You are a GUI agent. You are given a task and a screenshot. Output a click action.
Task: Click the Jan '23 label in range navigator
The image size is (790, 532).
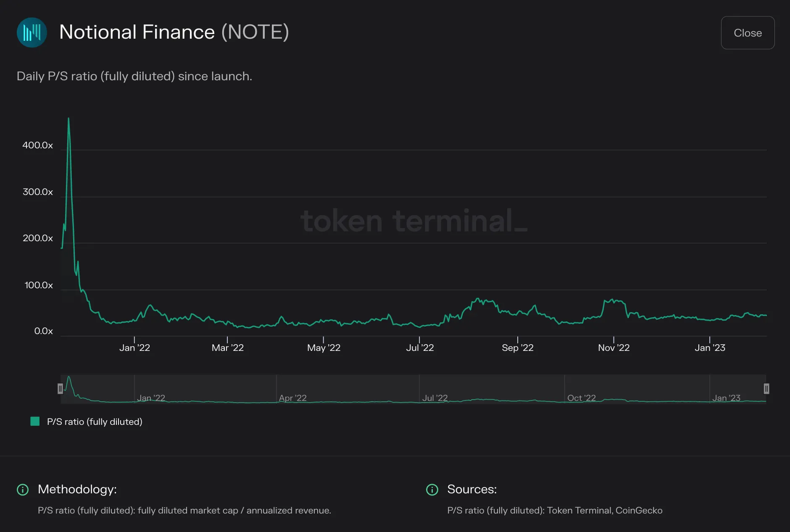726,398
